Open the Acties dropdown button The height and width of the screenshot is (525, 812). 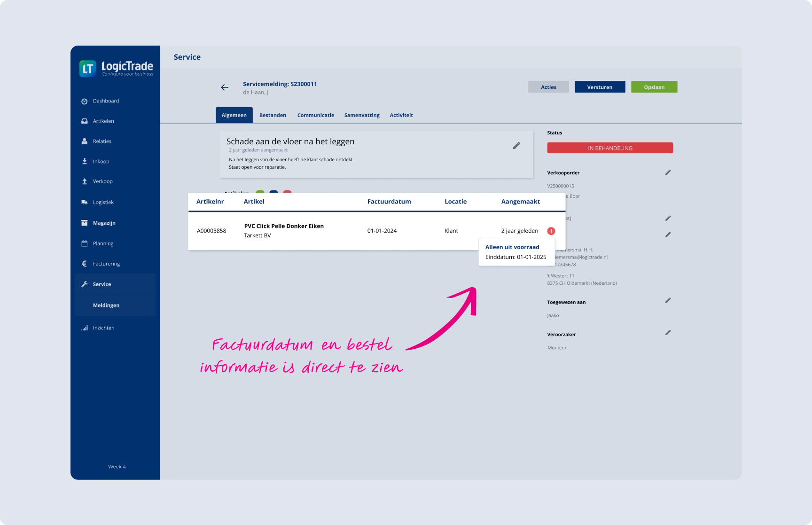coord(548,87)
